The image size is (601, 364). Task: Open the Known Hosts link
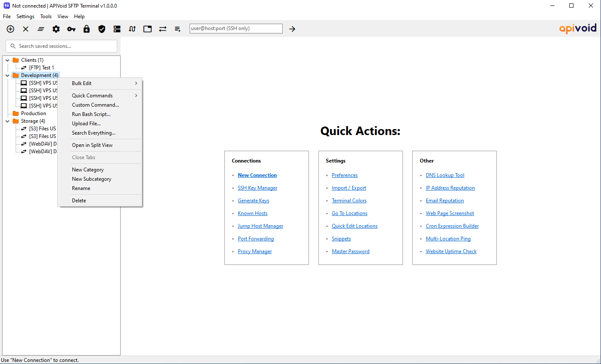tap(253, 213)
